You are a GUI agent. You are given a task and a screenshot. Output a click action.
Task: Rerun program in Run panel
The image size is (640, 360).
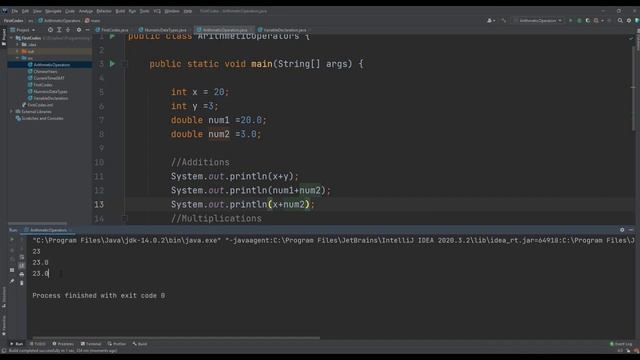pos(12,240)
